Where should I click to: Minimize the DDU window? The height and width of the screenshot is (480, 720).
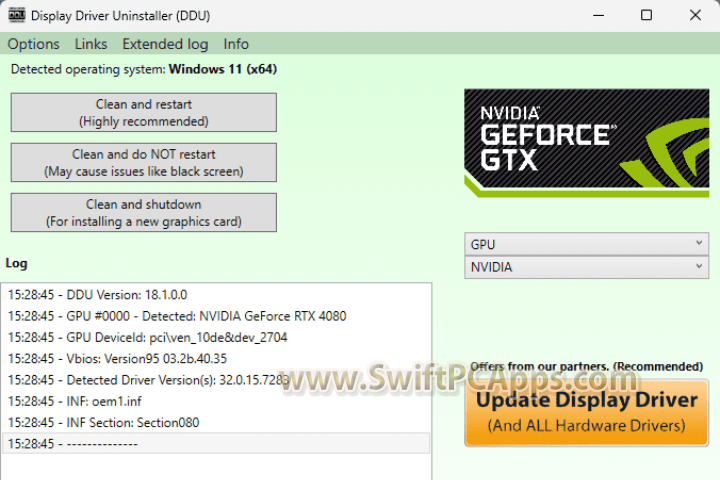pos(598,15)
